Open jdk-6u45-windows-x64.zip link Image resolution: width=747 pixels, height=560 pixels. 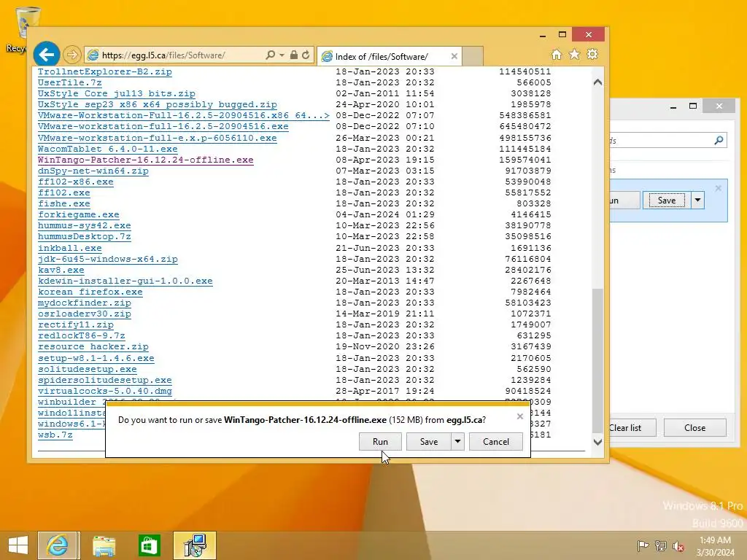click(108, 259)
